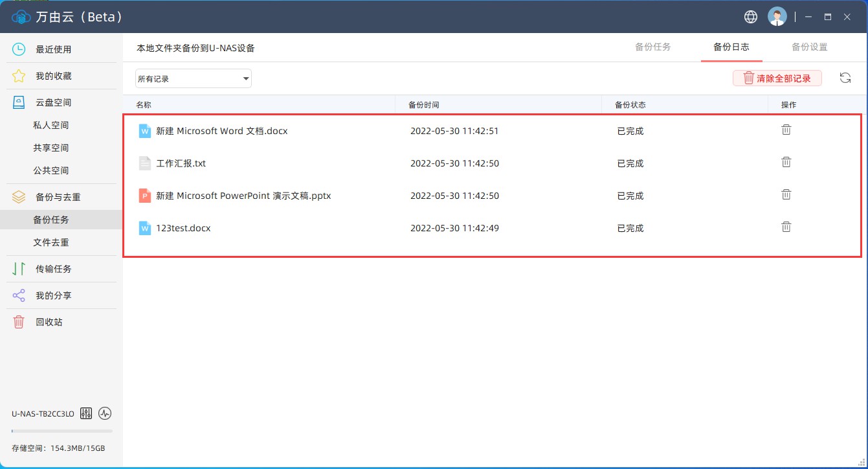
Task: Switch to the 备份设置 tab
Action: pyautogui.click(x=809, y=47)
